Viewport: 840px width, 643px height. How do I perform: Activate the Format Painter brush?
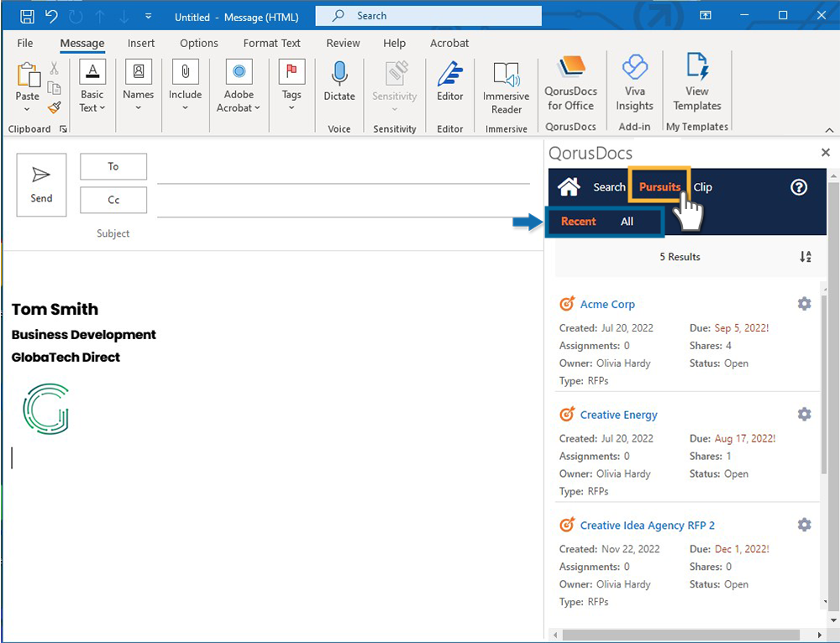coord(54,107)
